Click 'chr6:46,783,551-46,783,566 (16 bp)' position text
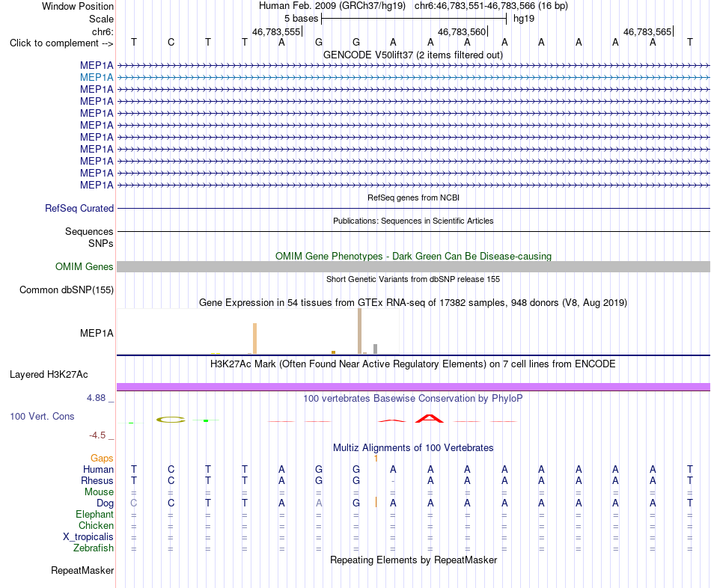The height and width of the screenshot is (588, 711). click(x=491, y=6)
